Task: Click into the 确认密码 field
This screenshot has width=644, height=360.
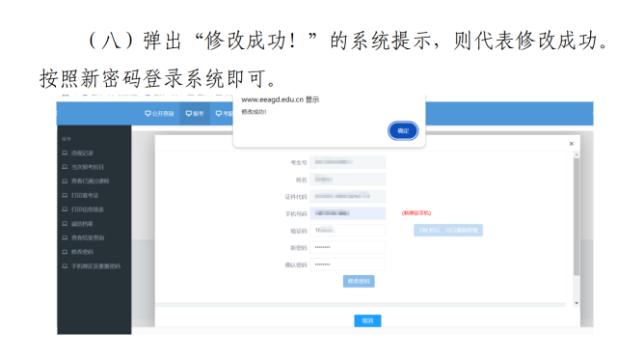Action: coord(347,264)
